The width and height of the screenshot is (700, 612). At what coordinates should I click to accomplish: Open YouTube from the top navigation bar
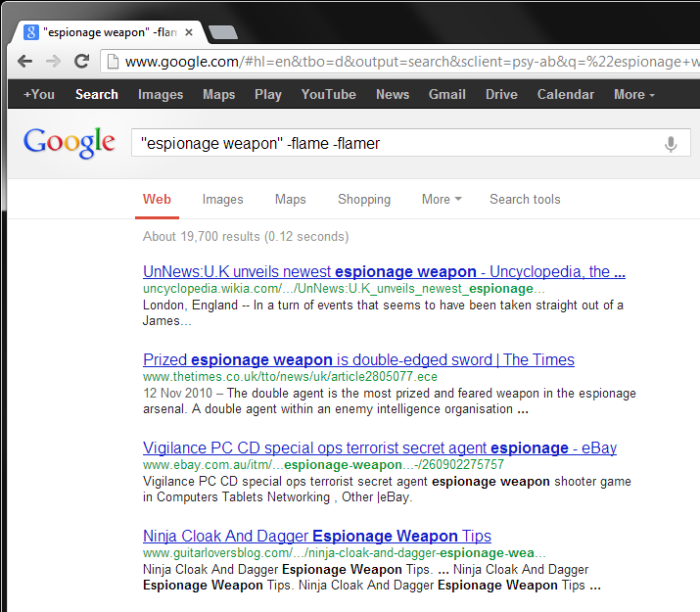328,95
